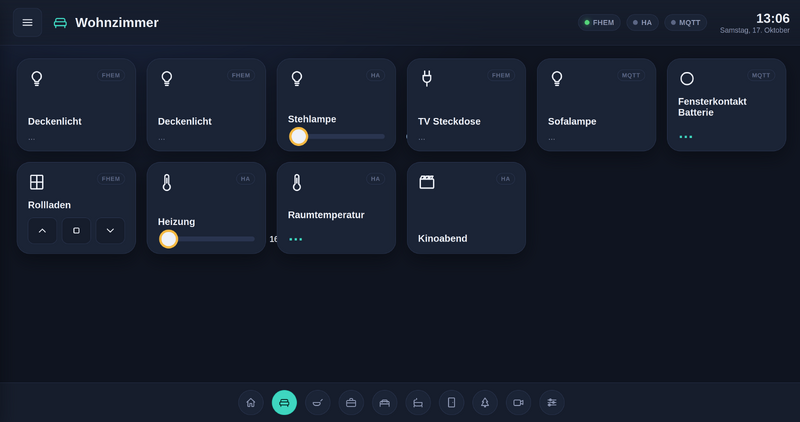The height and width of the screenshot is (422, 800).
Task: Click the MQTT connection status pill in header
Action: [686, 22]
